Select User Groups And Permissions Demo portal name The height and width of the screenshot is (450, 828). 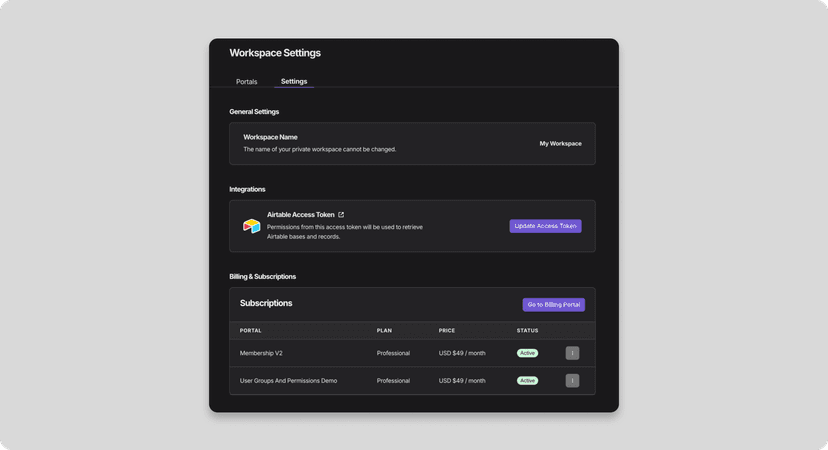(x=288, y=381)
